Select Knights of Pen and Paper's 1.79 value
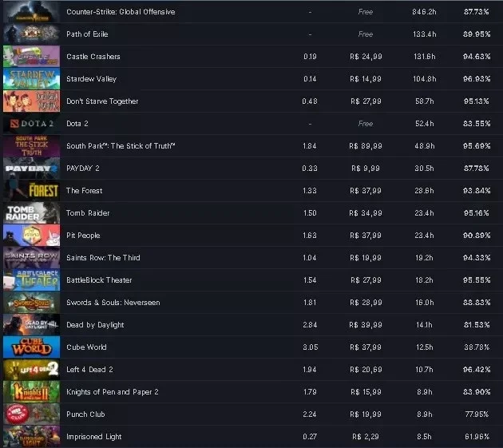Screen dimensions: 503x448 tap(310, 392)
